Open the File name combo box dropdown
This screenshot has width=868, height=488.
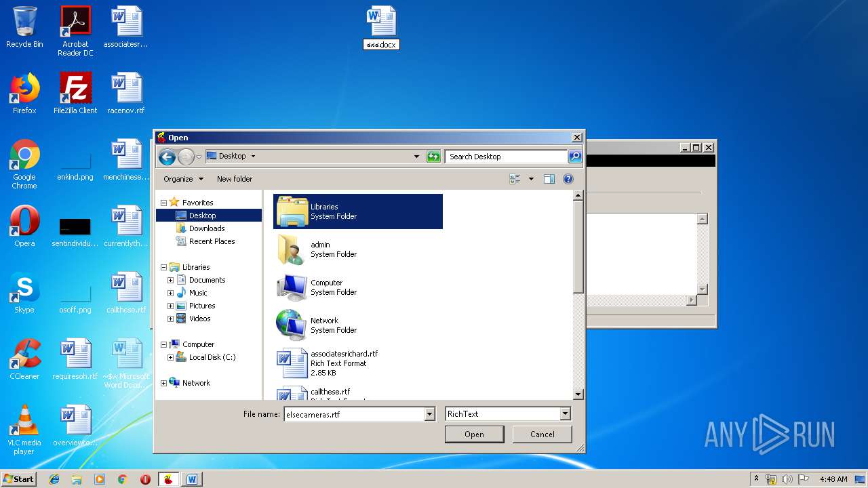click(x=429, y=414)
